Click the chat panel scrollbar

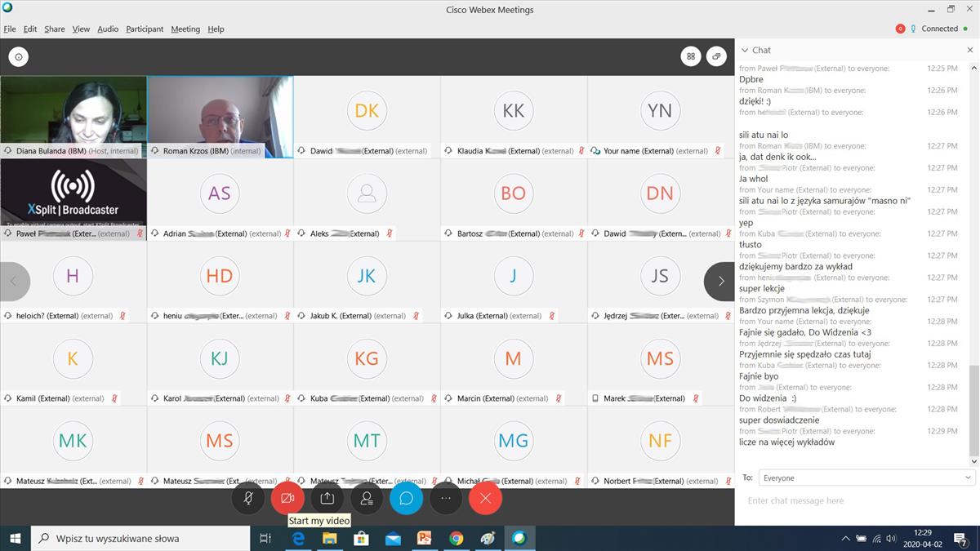[973, 410]
